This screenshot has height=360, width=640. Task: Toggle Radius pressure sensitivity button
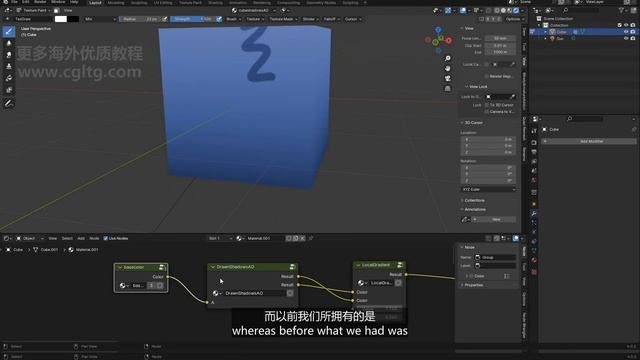165,19
